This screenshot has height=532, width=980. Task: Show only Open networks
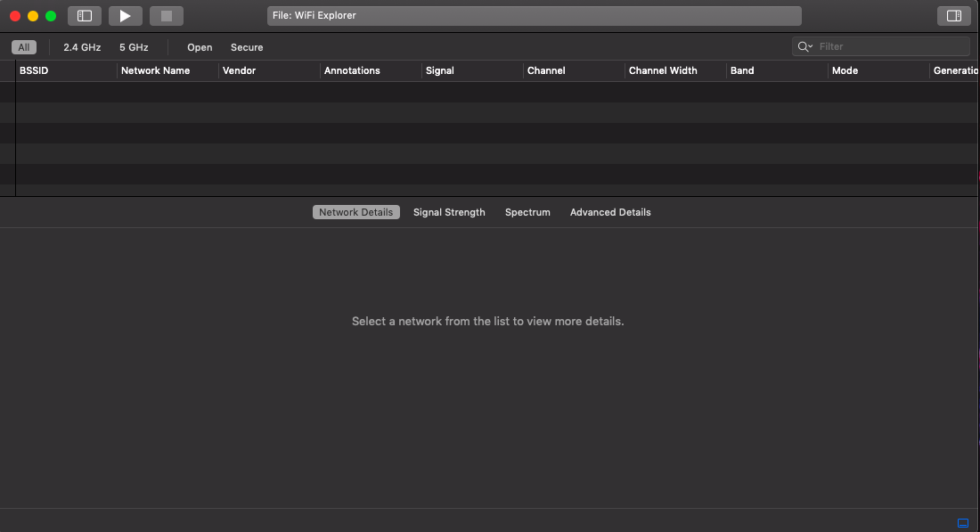[x=200, y=47]
